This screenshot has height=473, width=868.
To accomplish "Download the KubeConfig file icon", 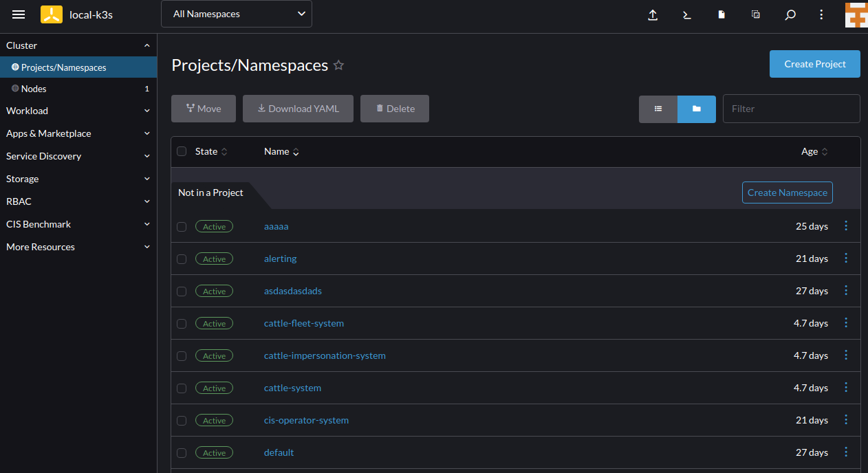I will pyautogui.click(x=721, y=14).
